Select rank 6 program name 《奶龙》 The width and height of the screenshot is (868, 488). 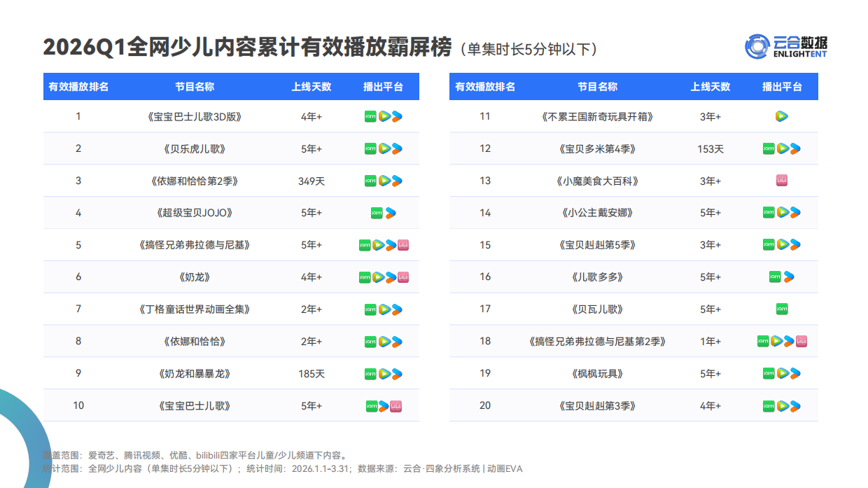[x=195, y=277]
